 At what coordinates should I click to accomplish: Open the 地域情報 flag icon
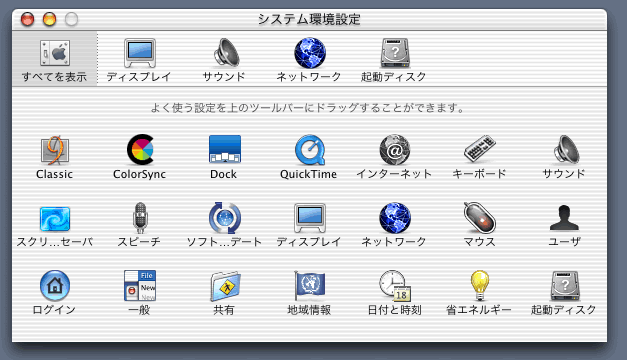click(x=310, y=286)
